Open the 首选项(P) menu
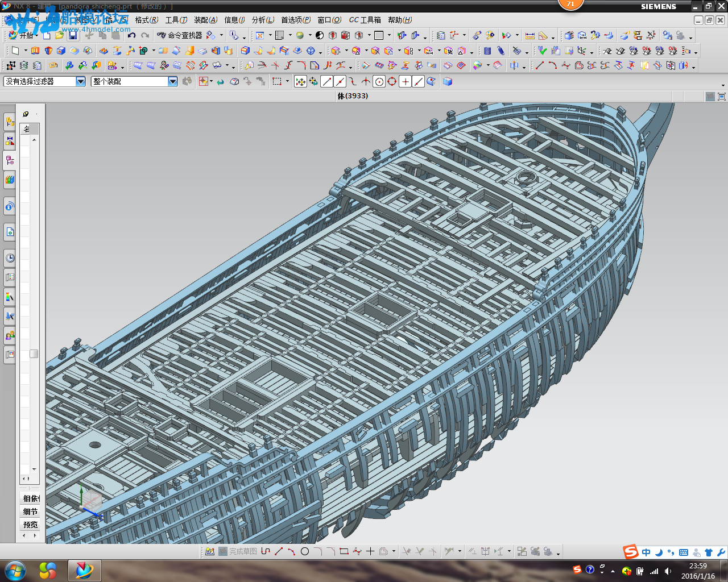728x582 pixels. [x=296, y=20]
